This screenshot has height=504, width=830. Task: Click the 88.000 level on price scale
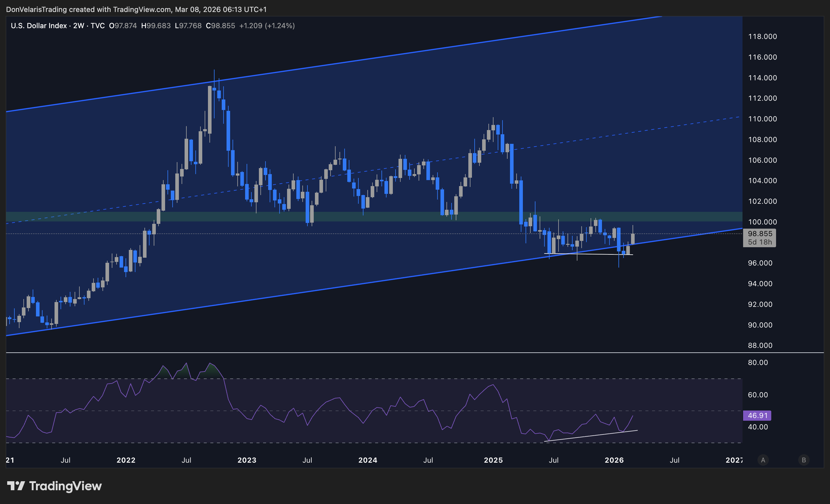click(x=760, y=345)
